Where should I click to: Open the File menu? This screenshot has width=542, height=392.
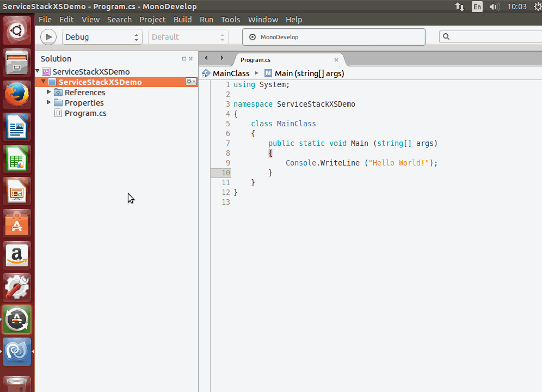pos(45,20)
